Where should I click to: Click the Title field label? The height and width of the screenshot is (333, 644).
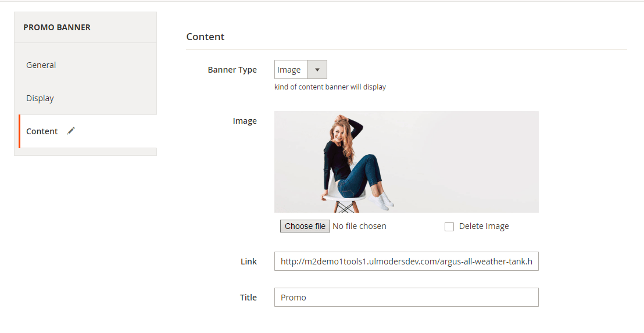pos(248,298)
